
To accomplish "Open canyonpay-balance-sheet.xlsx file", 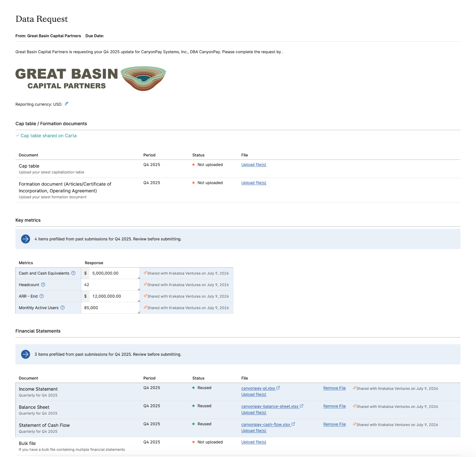I will (270, 406).
